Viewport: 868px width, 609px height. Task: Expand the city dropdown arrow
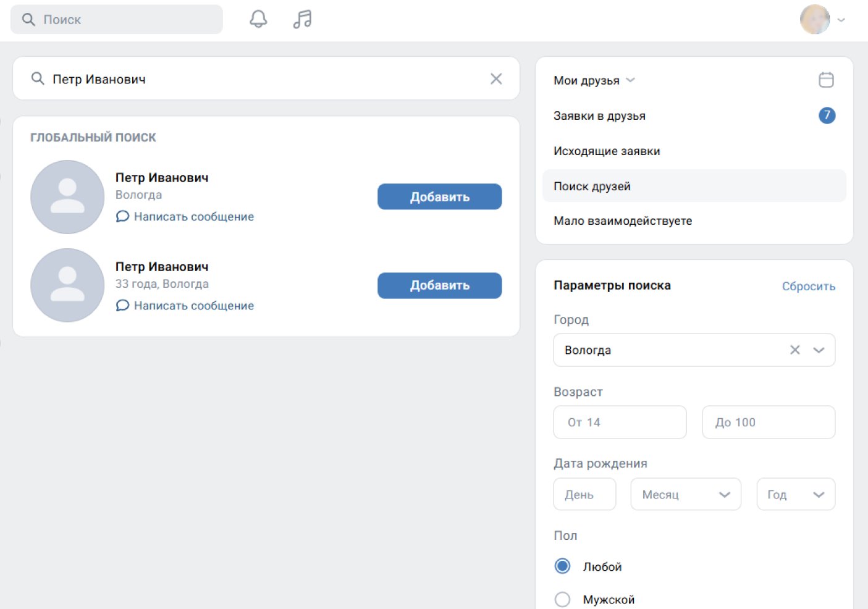[x=819, y=350]
